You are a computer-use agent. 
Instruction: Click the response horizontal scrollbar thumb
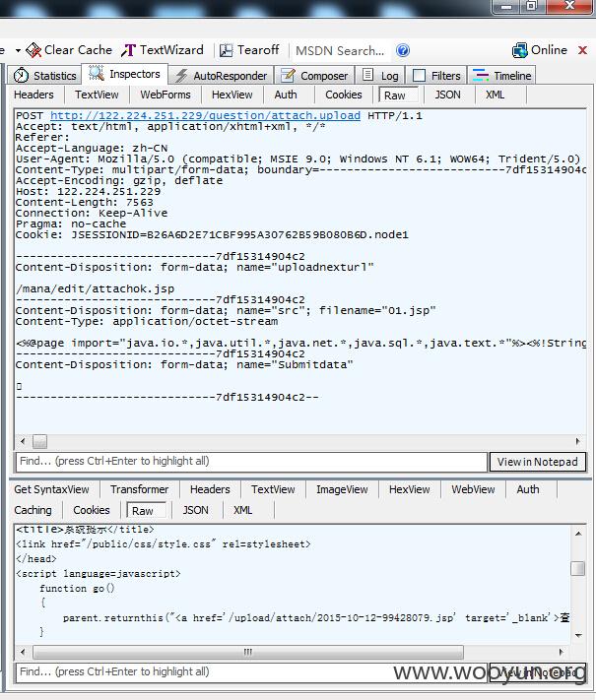pyautogui.click(x=248, y=652)
